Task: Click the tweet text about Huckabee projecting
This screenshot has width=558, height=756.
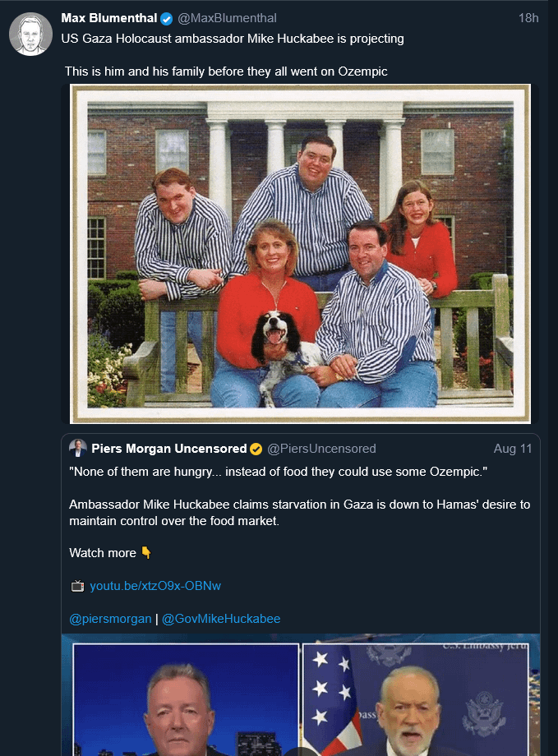Action: pos(233,39)
